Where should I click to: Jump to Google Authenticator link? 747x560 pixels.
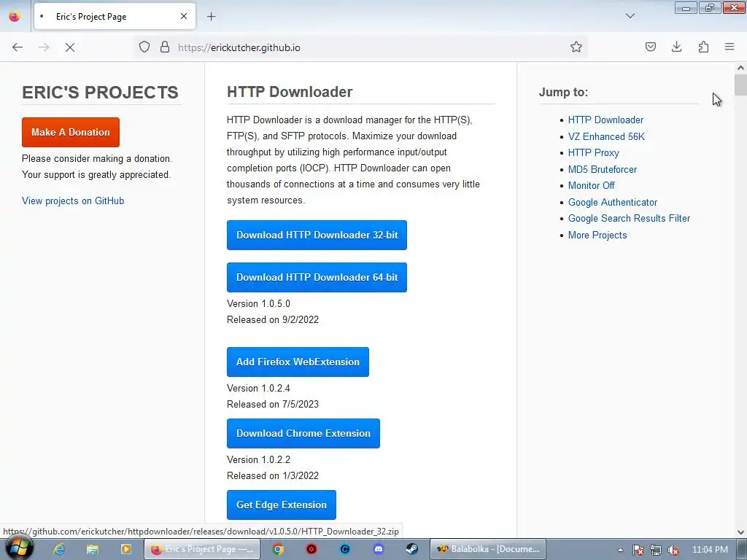coord(612,203)
